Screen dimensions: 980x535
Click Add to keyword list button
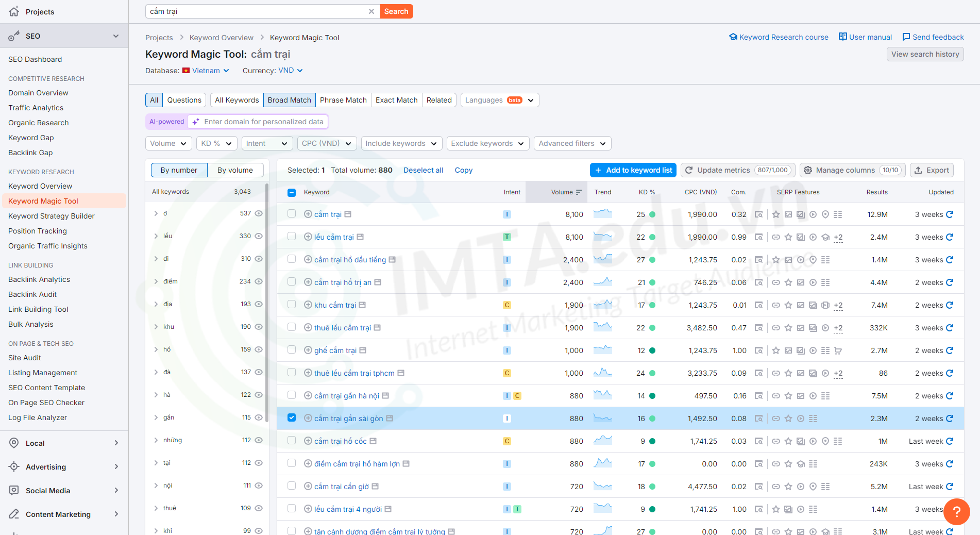(x=633, y=170)
